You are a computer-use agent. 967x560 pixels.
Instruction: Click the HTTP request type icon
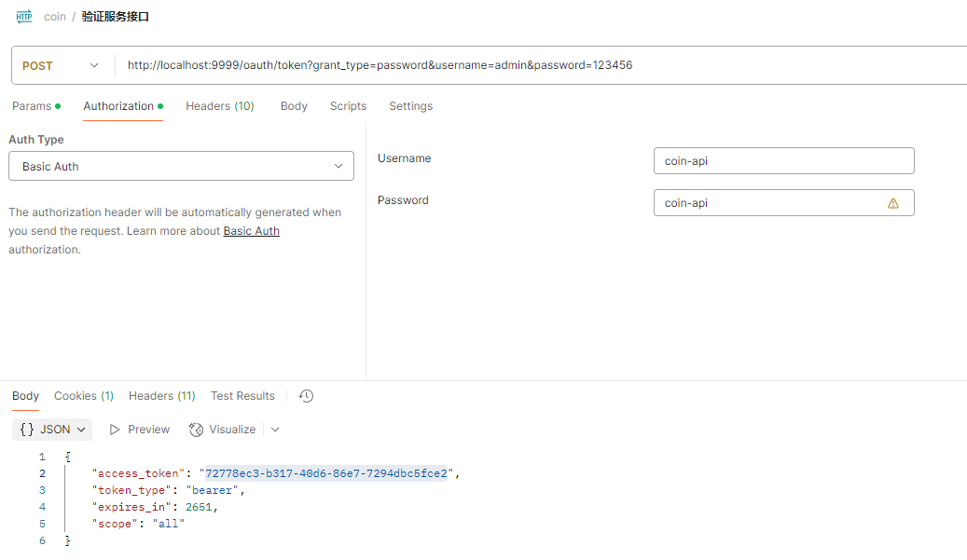(x=24, y=17)
